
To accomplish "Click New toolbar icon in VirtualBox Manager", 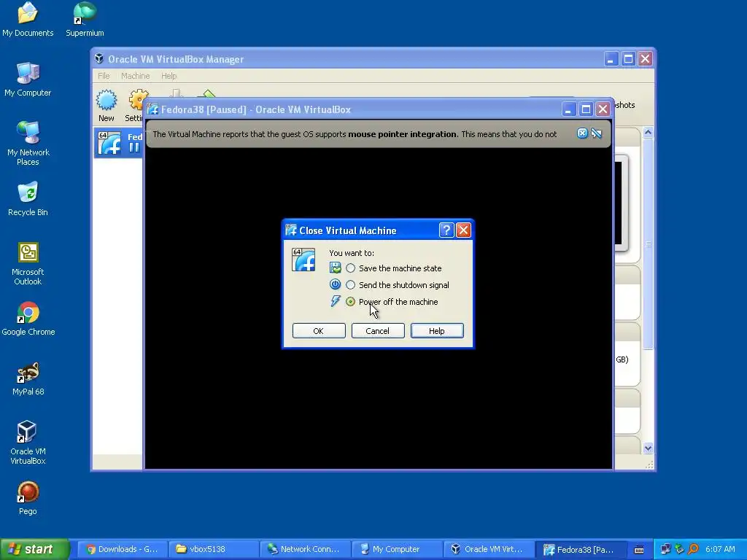I will (x=107, y=106).
